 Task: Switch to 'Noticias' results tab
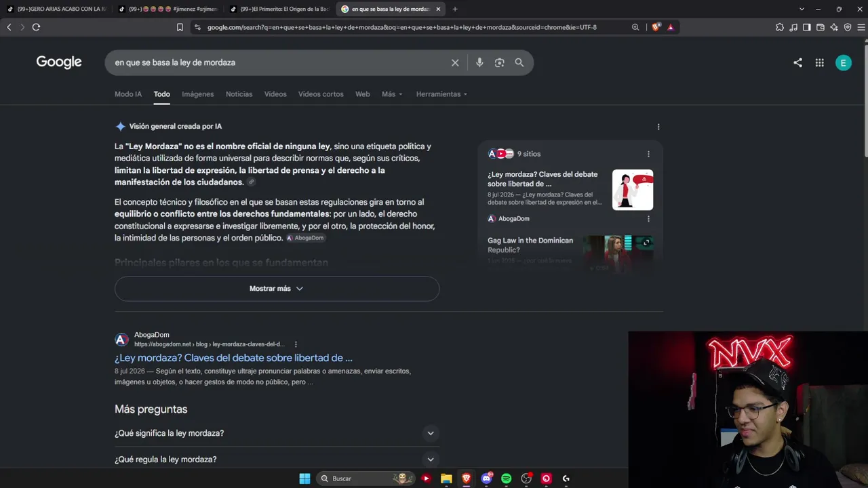point(239,94)
